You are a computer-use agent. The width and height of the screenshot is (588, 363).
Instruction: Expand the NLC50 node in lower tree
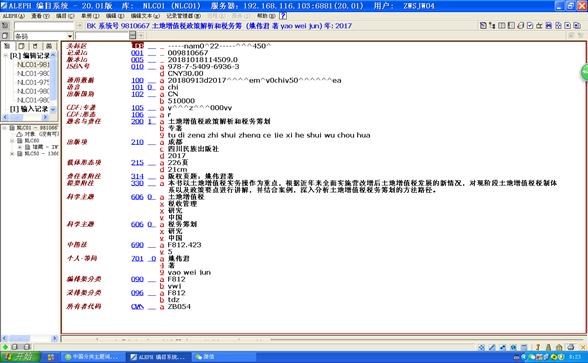(12, 153)
